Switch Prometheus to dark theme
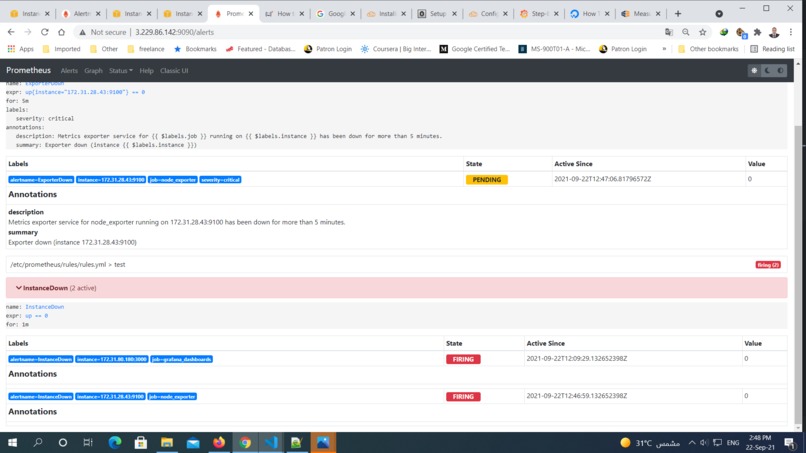The height and width of the screenshot is (453, 806). click(767, 70)
